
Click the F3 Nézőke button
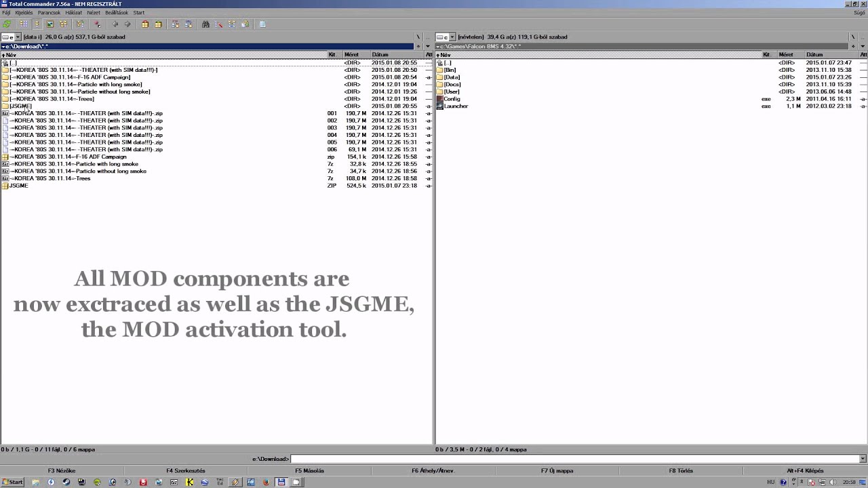click(62, 470)
